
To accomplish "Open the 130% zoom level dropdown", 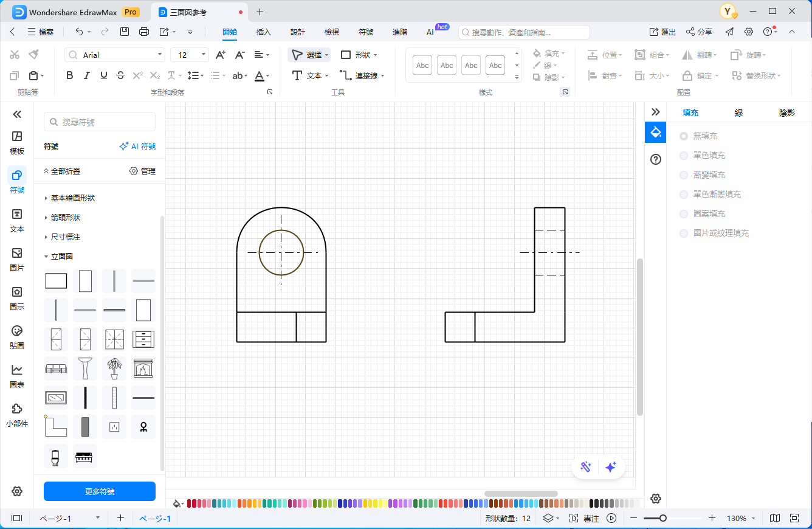I will [741, 519].
